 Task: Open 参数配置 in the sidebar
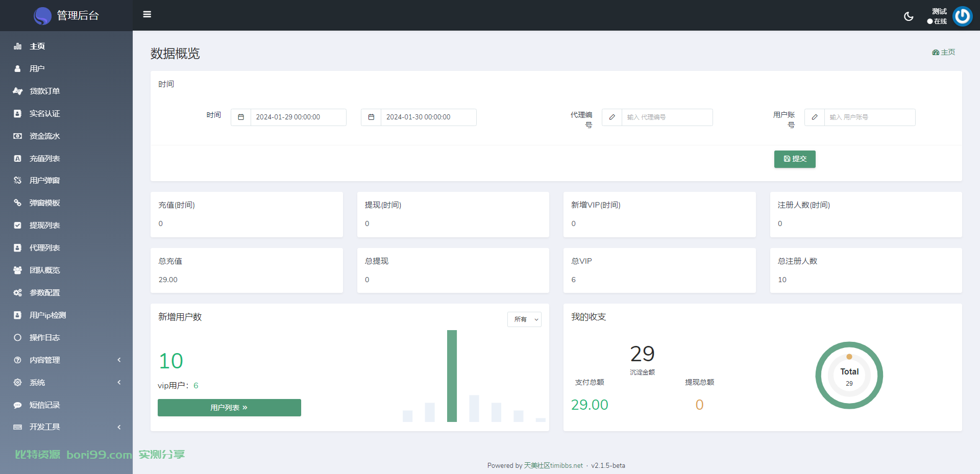pyautogui.click(x=66, y=293)
